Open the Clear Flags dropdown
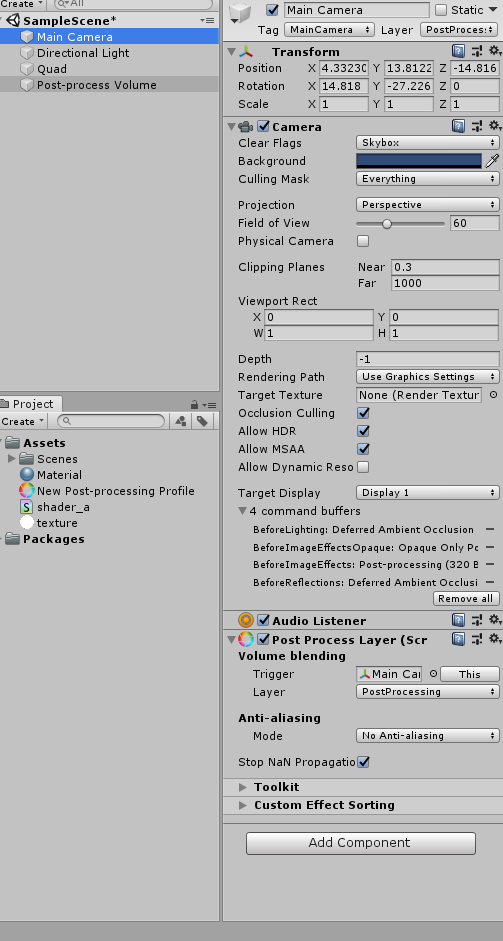Image resolution: width=503 pixels, height=941 pixels. click(428, 143)
